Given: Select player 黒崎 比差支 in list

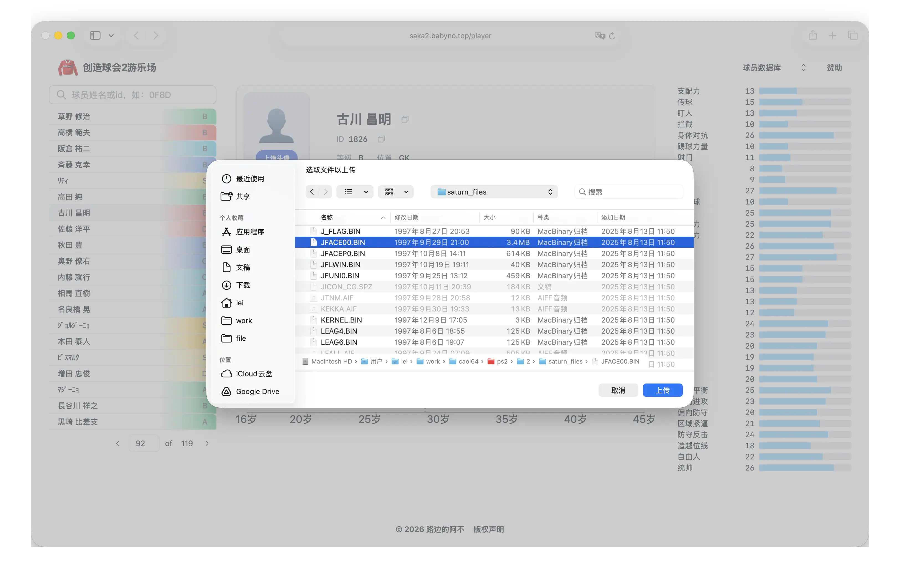Looking at the screenshot, I should click(132, 422).
